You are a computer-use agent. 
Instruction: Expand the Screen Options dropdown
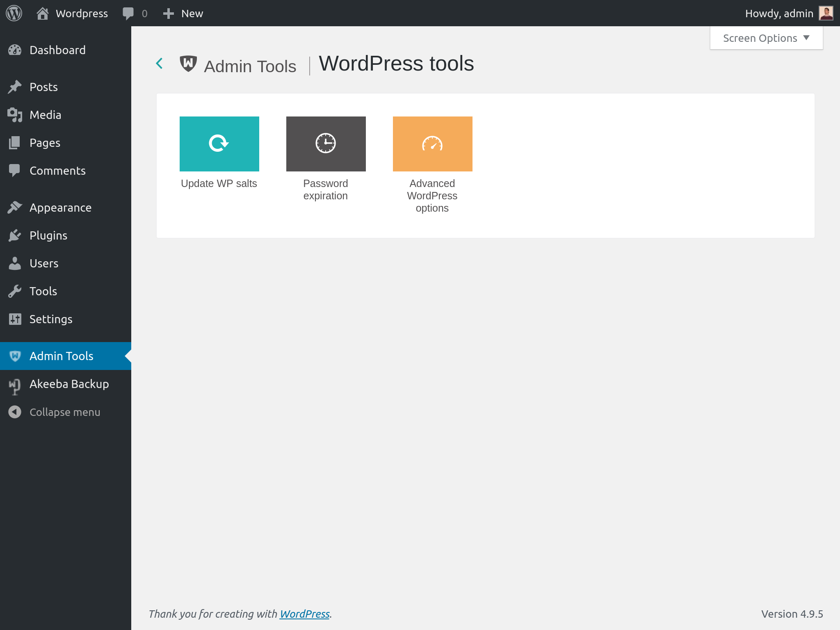[x=766, y=38]
